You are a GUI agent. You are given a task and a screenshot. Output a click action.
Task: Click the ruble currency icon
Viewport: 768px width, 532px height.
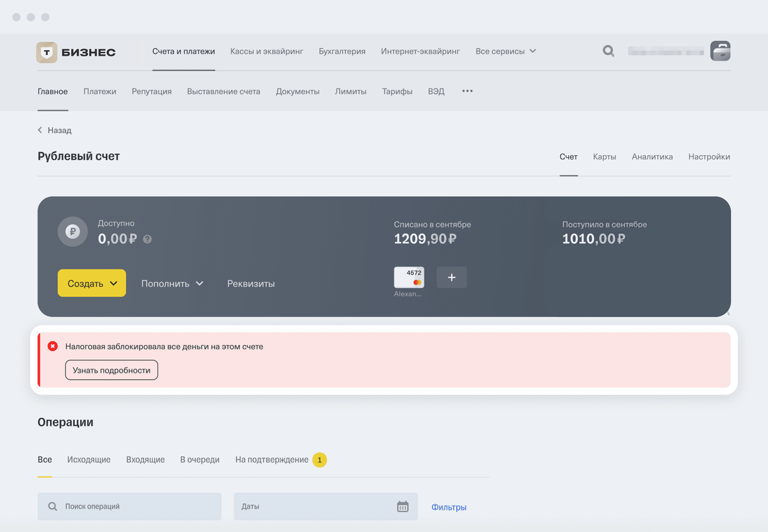(x=72, y=232)
